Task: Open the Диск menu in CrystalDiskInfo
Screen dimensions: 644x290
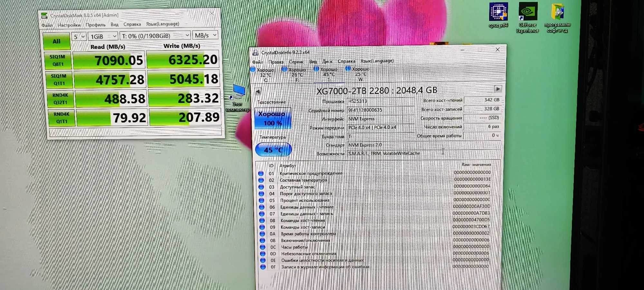Action: click(x=327, y=61)
